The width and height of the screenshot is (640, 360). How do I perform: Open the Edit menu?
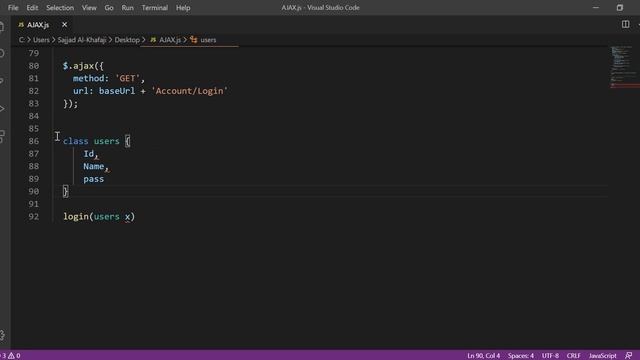(x=32, y=8)
